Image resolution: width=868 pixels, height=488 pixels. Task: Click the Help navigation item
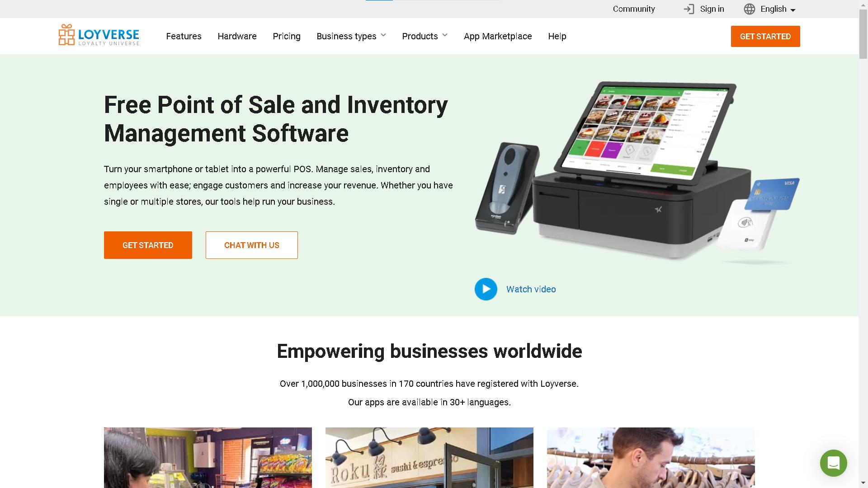pos(557,36)
